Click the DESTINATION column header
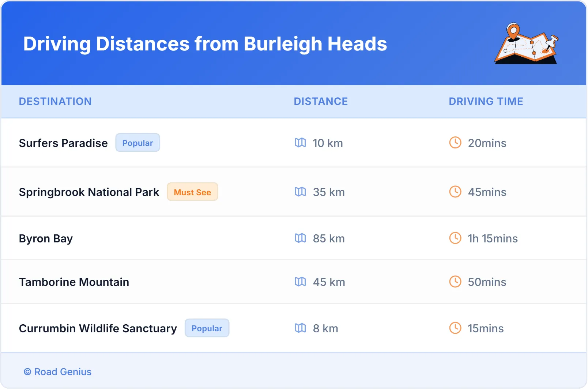This screenshot has height=389, width=588. point(55,101)
